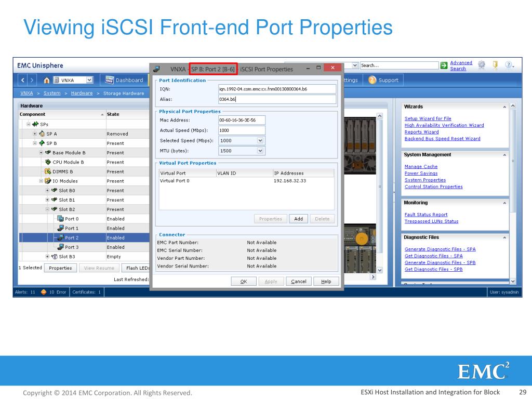Click the Mac Address field
532x399 pixels.
click(242, 120)
